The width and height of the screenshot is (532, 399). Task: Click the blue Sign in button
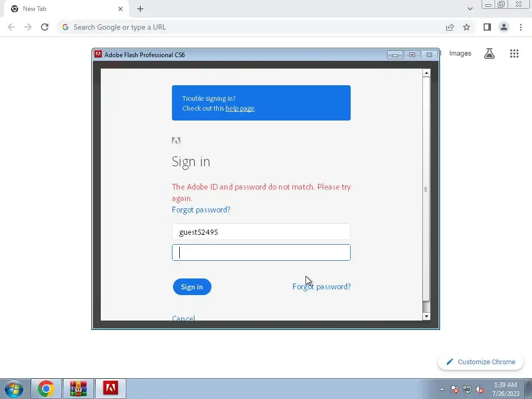[192, 287]
